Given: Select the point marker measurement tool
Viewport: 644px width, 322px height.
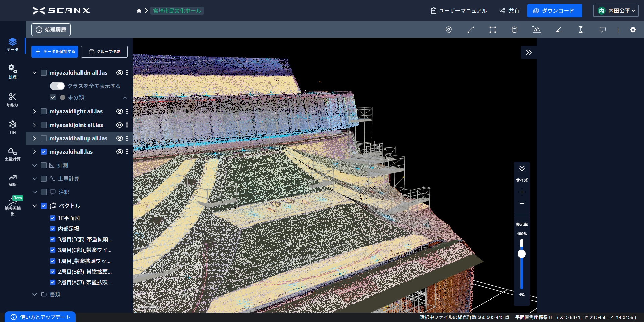Looking at the screenshot, I should pos(448,30).
